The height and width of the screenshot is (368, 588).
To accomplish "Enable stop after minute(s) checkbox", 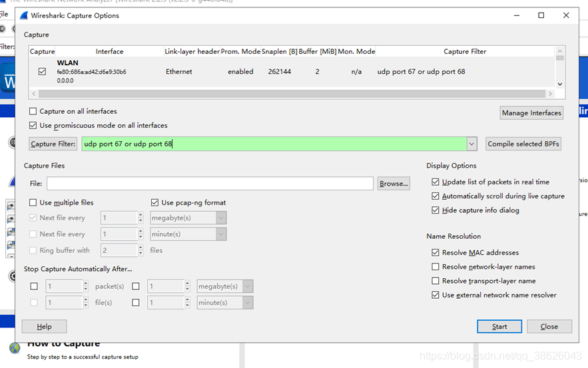I will click(136, 302).
